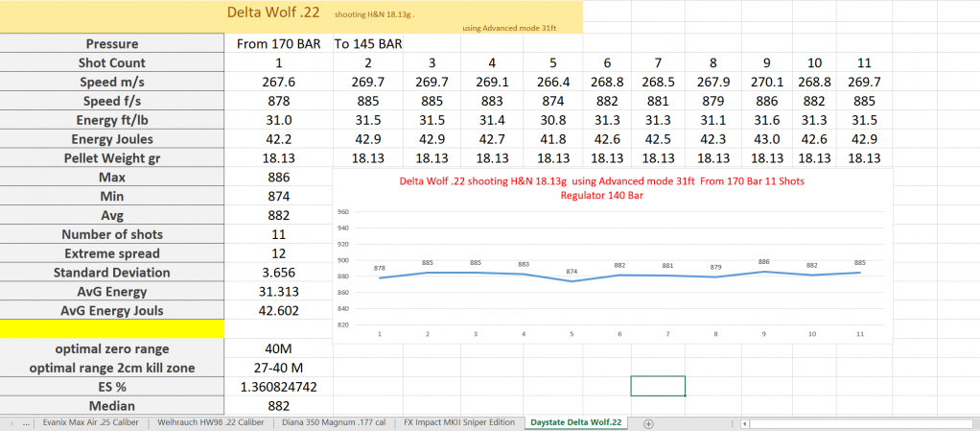Click the ES % value 1.360824742
Screen dimensions: 980x431
(279, 387)
